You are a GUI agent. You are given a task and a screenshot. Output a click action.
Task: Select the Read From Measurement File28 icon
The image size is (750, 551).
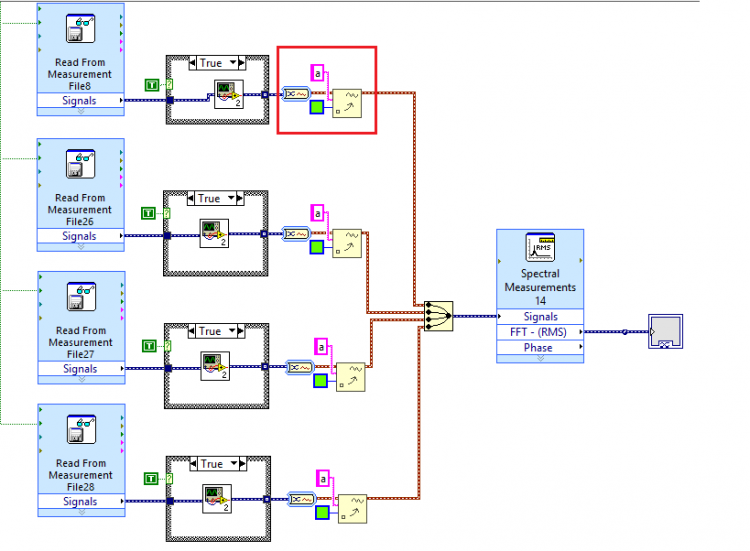click(81, 430)
